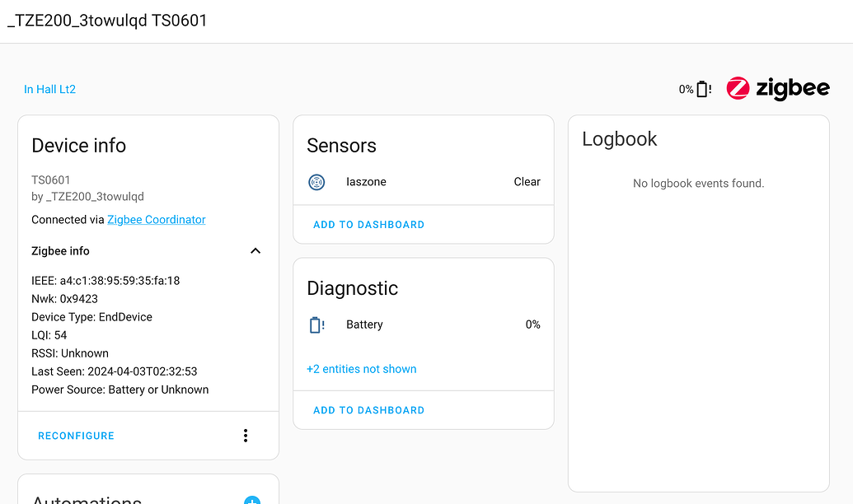Add a new automation with plus icon
Image resolution: width=853 pixels, height=504 pixels.
point(252,500)
